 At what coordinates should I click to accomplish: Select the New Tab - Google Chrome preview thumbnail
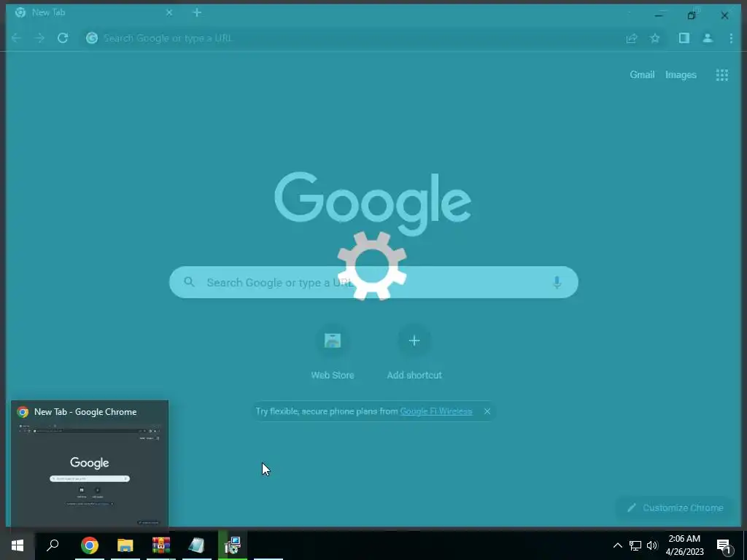pos(90,464)
